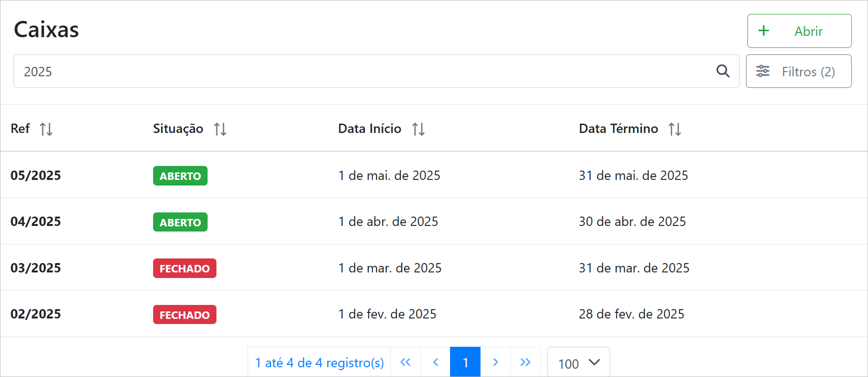Go to next page arrow
The image size is (868, 377).
[495, 362]
